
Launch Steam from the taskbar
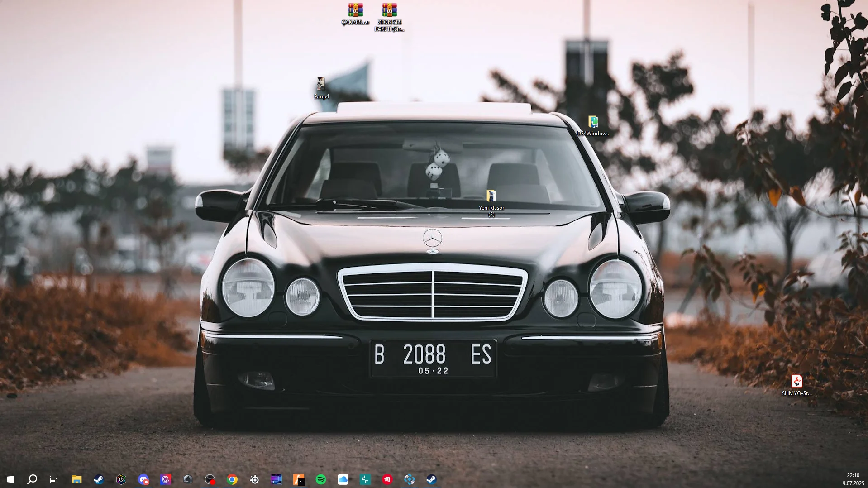click(x=99, y=479)
